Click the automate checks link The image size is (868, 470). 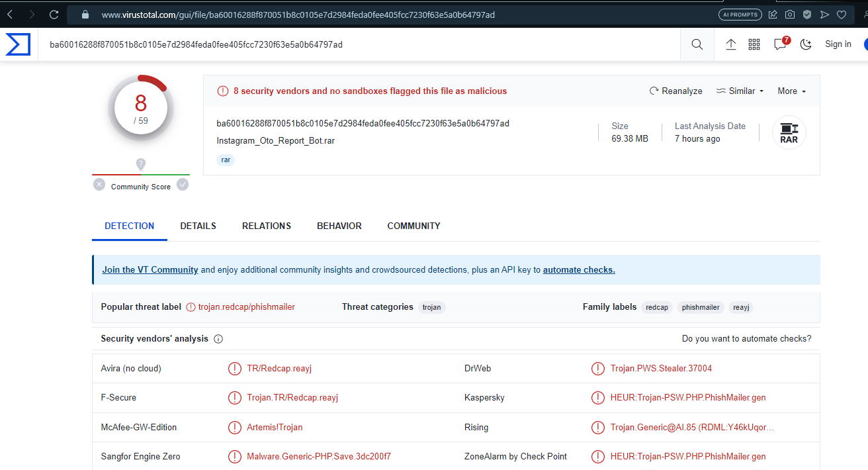579,270
